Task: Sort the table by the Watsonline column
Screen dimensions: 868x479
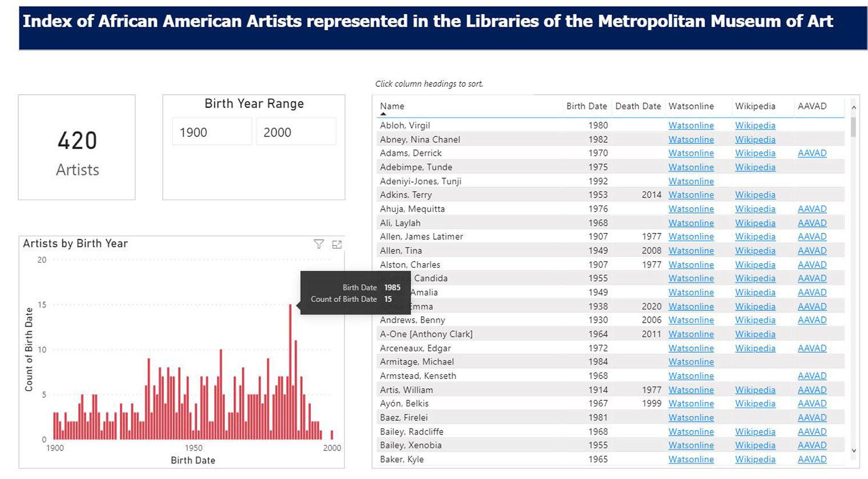Action: (x=691, y=106)
